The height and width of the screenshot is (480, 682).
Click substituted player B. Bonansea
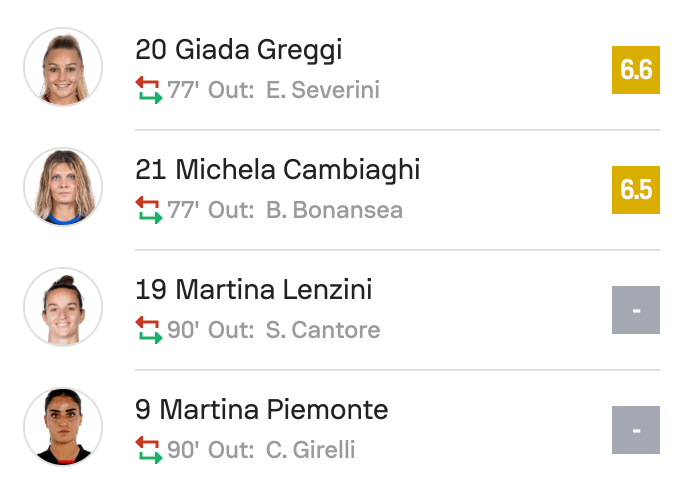coord(334,211)
